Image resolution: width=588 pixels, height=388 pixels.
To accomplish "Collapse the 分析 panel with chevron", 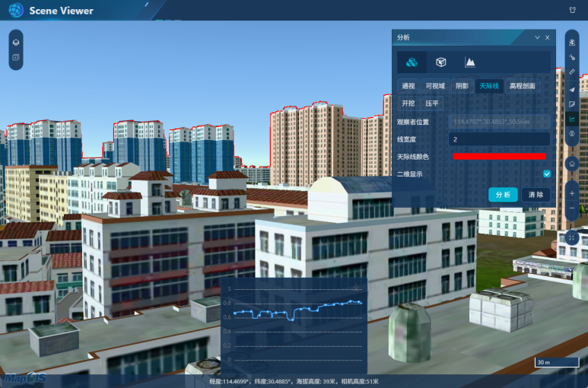I will click(537, 37).
